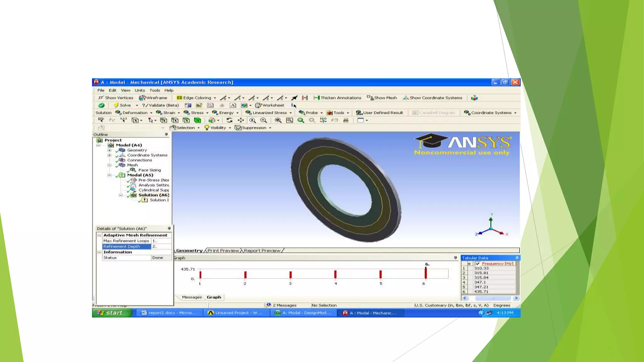Select the 310.33 frequency row
644x362 pixels.
pyautogui.click(x=489, y=268)
